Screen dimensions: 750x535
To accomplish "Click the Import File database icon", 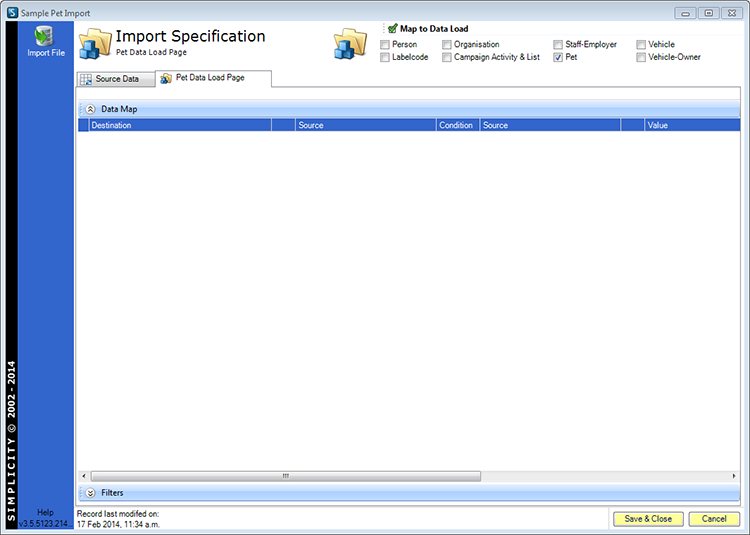I will [44, 36].
